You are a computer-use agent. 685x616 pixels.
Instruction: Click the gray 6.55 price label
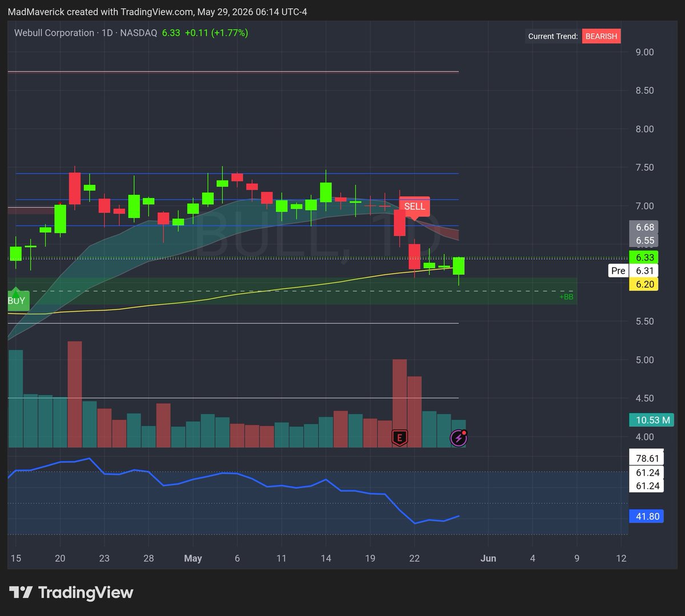coord(643,241)
